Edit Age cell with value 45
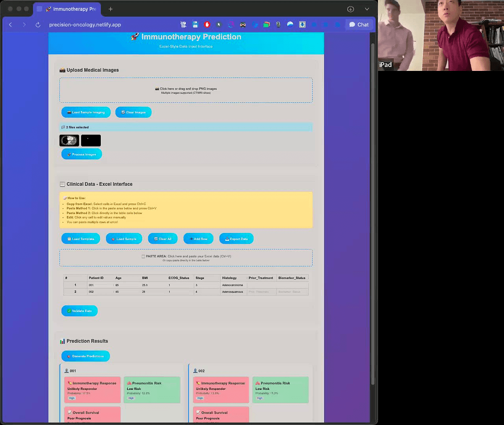504x425 pixels. pos(127,292)
